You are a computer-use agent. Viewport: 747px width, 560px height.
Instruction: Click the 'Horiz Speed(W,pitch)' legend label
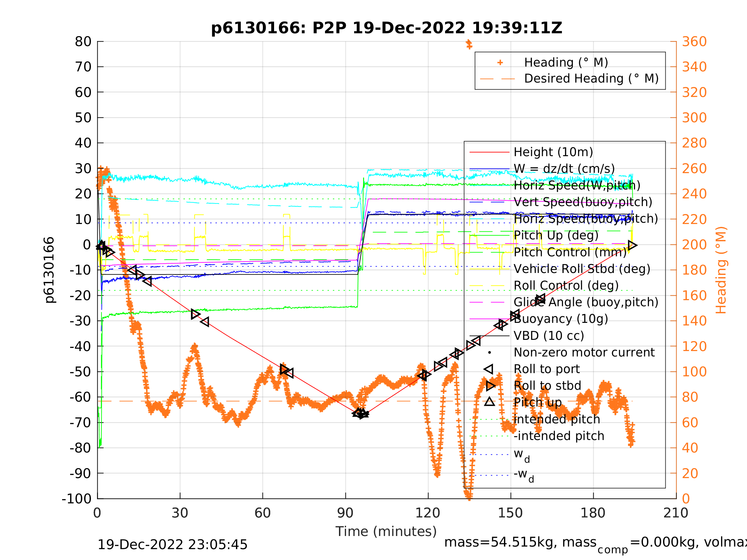577,185
